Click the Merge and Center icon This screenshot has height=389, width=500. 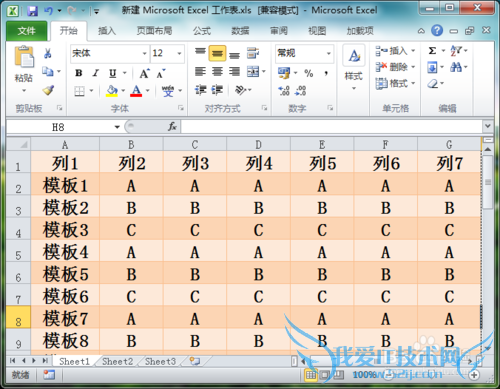(253, 71)
